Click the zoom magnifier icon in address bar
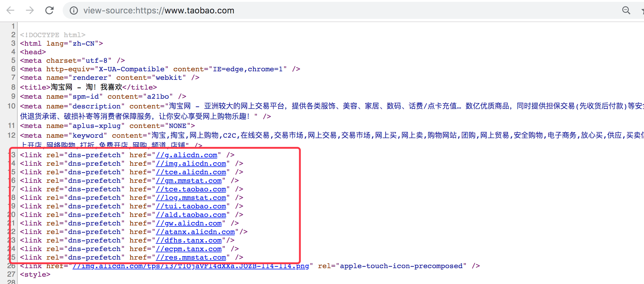The width and height of the screenshot is (644, 284). point(626,11)
